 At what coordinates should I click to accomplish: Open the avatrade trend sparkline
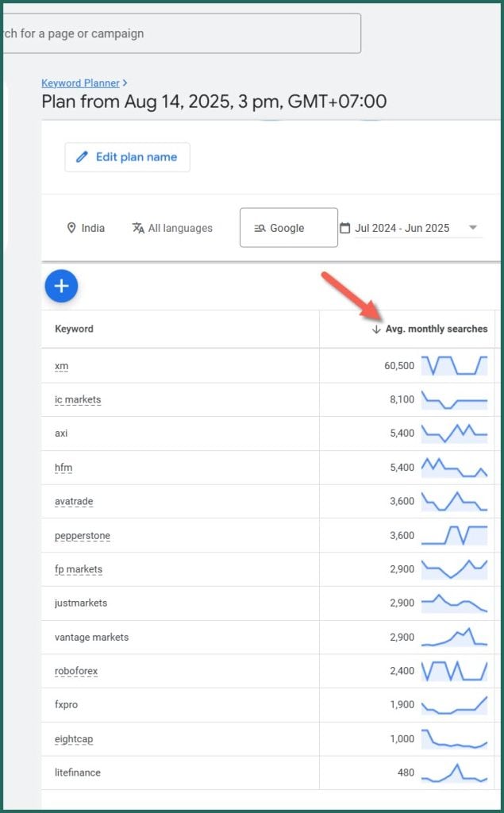pos(454,502)
